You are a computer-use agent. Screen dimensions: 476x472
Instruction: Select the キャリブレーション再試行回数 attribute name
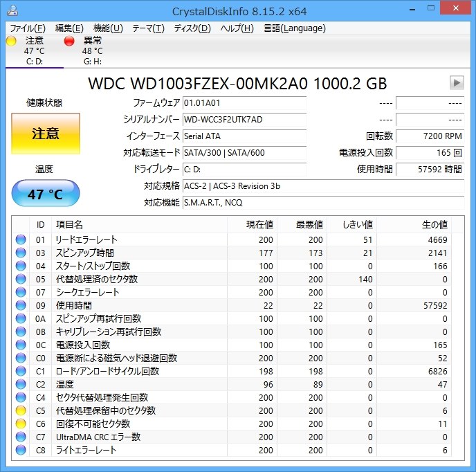(x=109, y=332)
